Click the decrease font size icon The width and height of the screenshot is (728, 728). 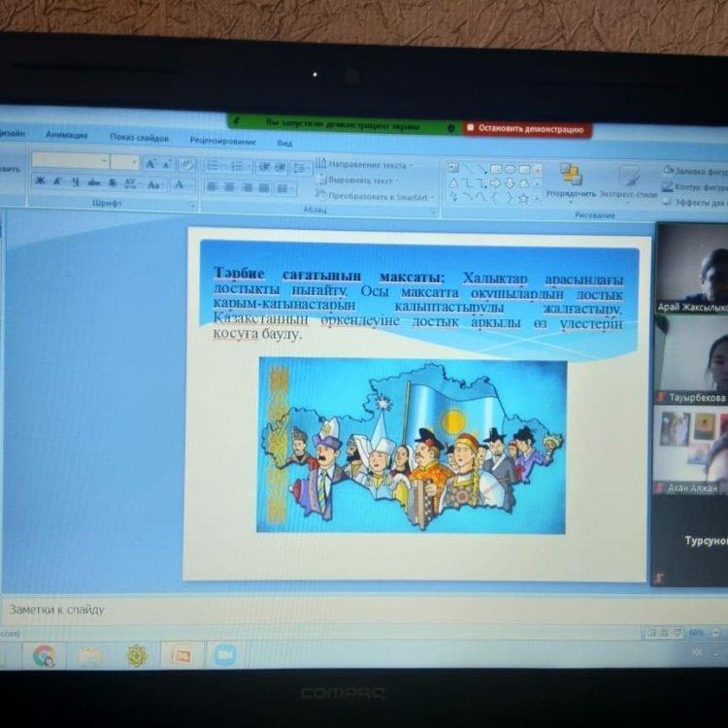pyautogui.click(x=167, y=164)
